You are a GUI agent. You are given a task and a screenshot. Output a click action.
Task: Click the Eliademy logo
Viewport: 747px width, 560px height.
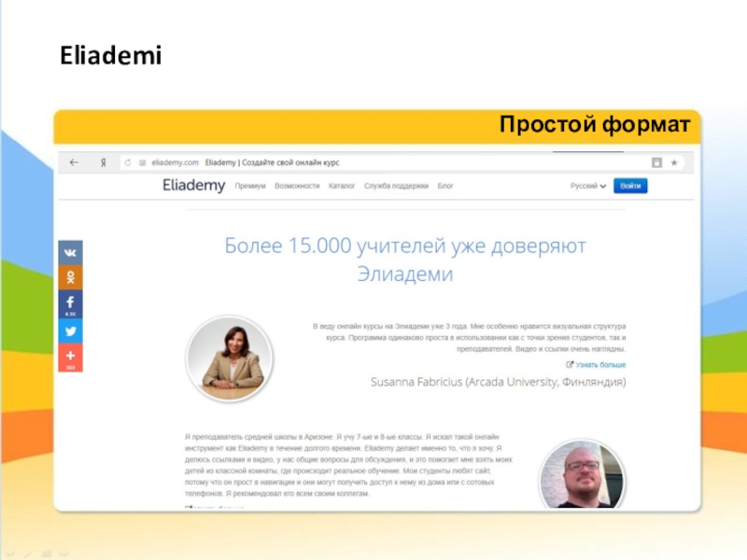point(194,185)
